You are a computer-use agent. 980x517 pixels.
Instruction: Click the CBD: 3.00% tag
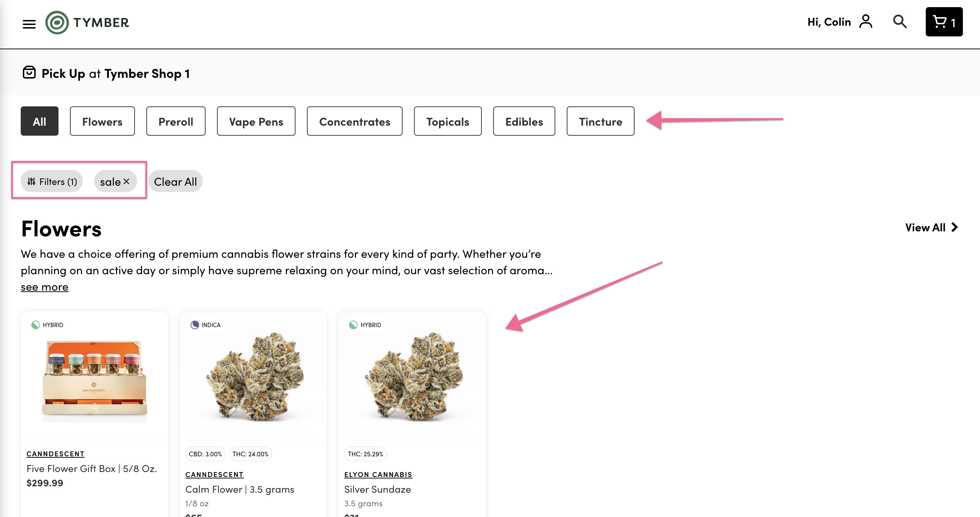click(x=205, y=454)
